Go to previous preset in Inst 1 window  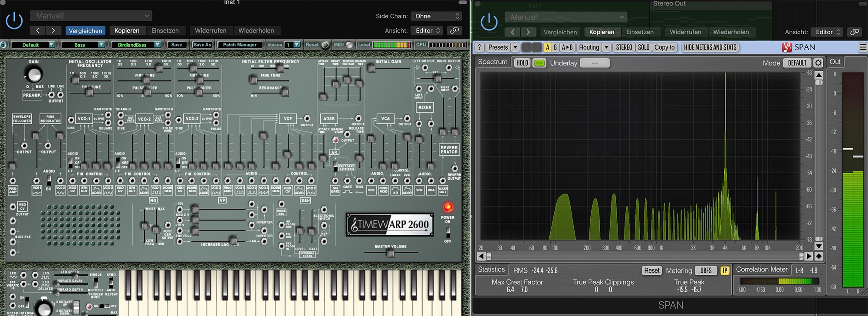pos(38,30)
